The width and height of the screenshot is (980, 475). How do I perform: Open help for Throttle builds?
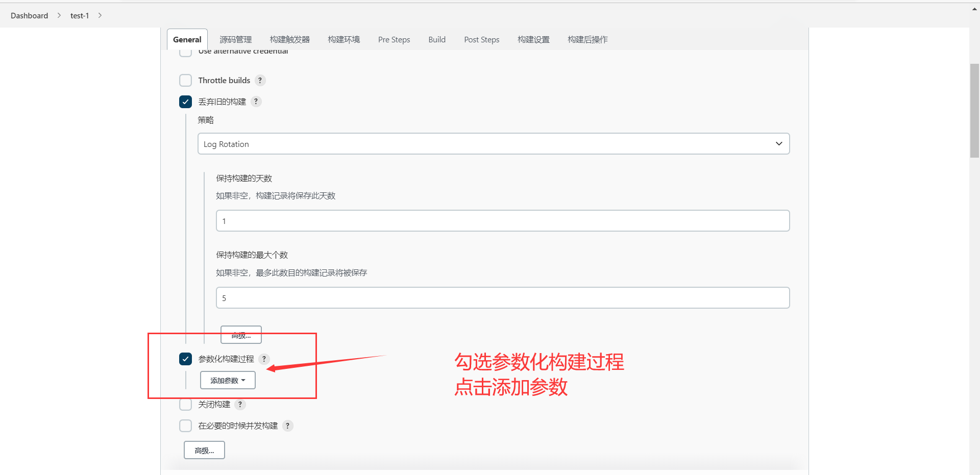point(260,81)
